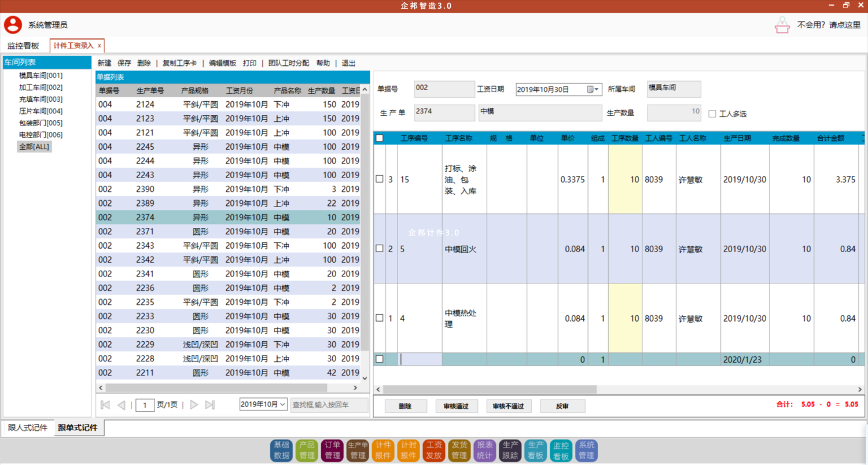Check the row for 中模热处理
The height and width of the screenshot is (465, 868).
(380, 318)
